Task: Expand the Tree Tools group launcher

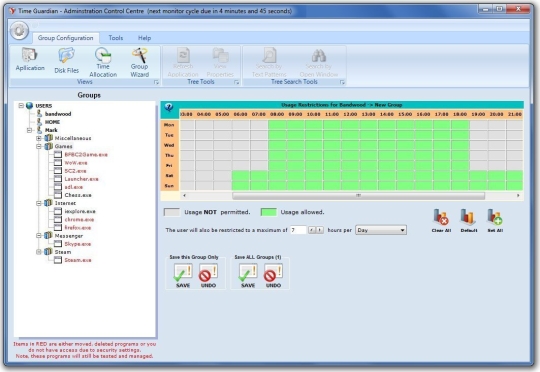Action: coord(237,82)
